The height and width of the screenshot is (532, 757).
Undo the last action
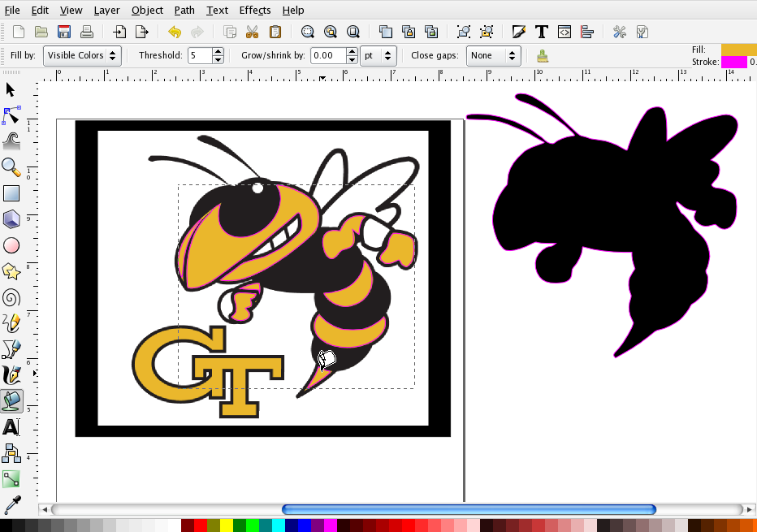pos(175,32)
